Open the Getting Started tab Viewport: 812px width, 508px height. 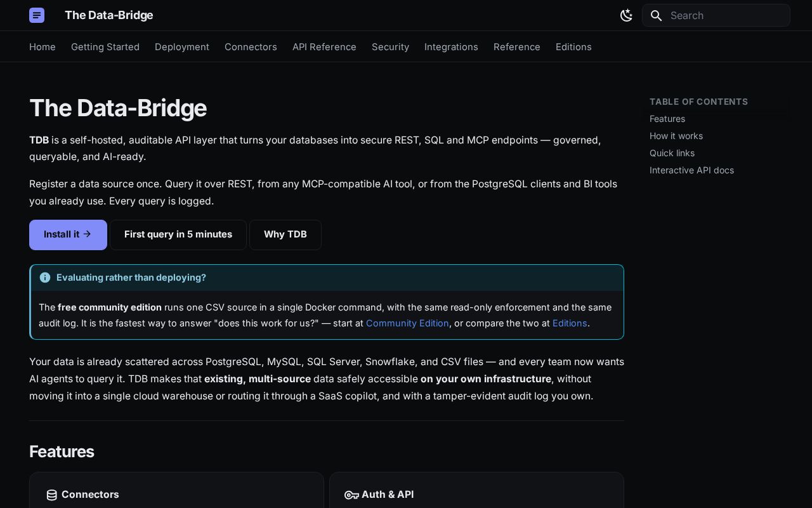[105, 47]
